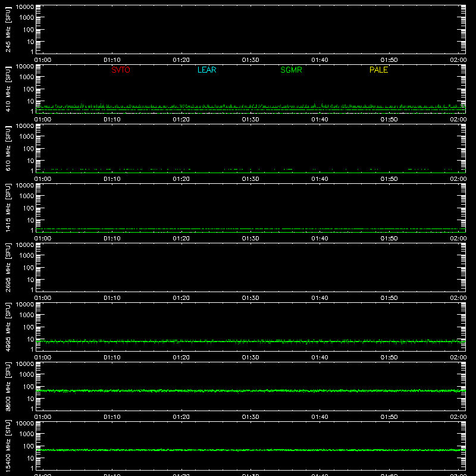The width and height of the screenshot is (476, 476).
Task: Click the dashed green trace in 1415 MHz panel
Action: click(250, 228)
